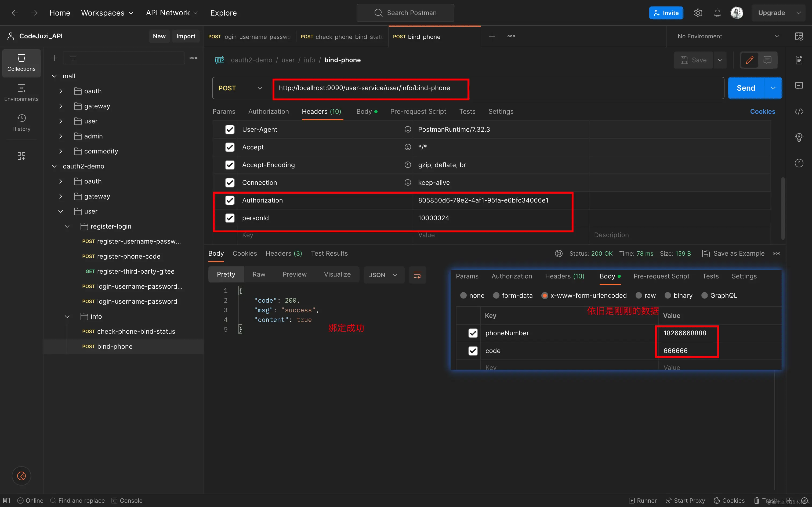The height and width of the screenshot is (507, 812).
Task: Switch to the Pre-request Script tab
Action: [418, 112]
